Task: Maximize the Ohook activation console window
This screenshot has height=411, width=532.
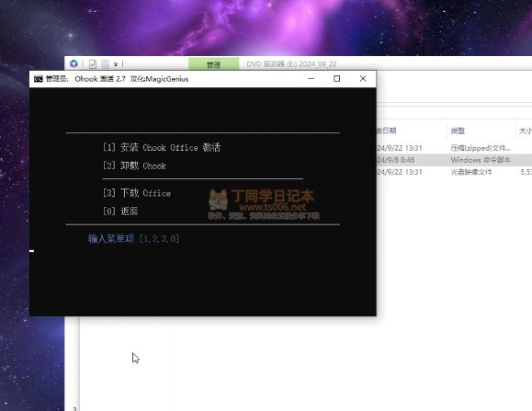Action: [x=336, y=79]
